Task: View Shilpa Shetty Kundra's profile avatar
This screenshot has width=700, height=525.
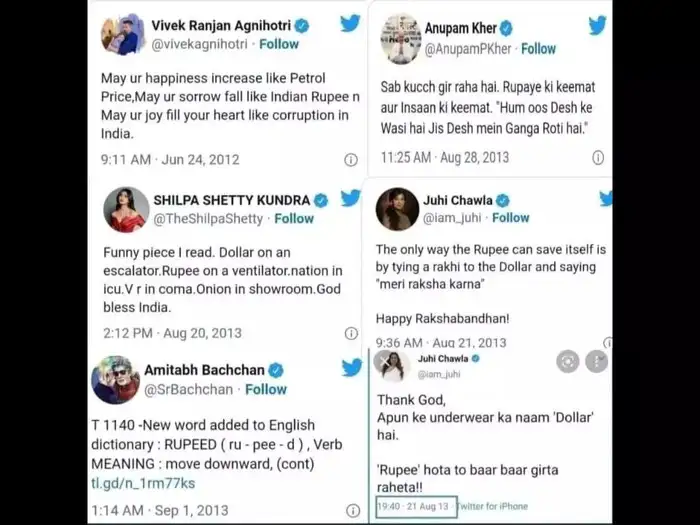Action: pos(126,208)
